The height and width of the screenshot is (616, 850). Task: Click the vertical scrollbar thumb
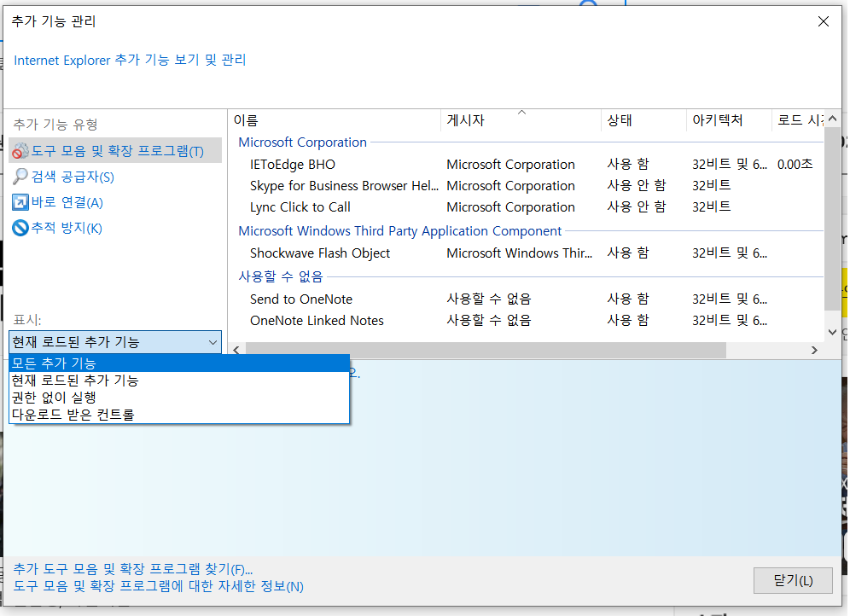point(833,219)
